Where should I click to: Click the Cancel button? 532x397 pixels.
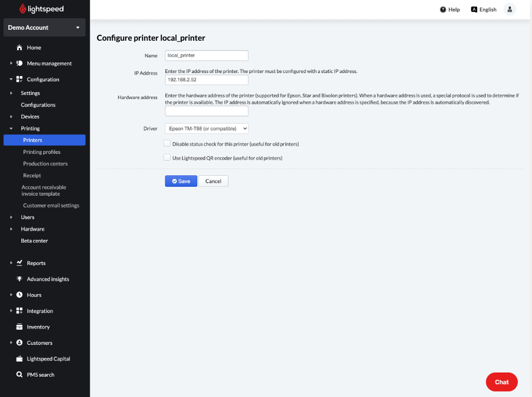[x=213, y=181]
